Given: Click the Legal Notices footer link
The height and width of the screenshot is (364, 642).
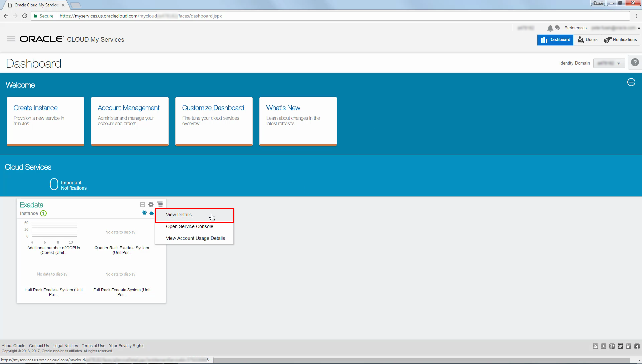Looking at the screenshot, I should click(65, 346).
